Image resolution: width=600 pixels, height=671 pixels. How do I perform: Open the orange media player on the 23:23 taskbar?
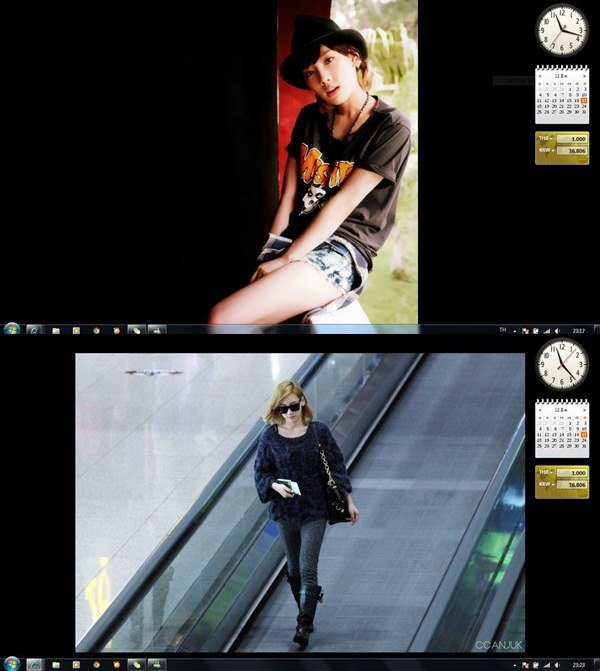[x=76, y=665]
